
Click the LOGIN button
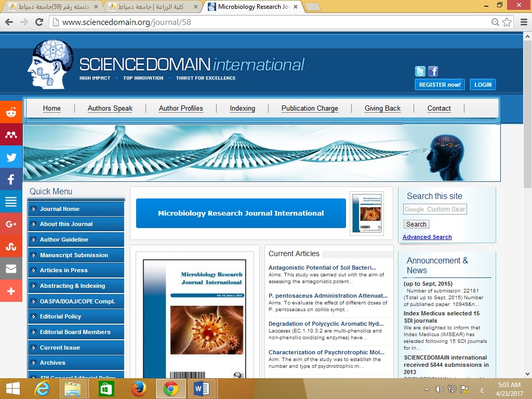[483, 85]
